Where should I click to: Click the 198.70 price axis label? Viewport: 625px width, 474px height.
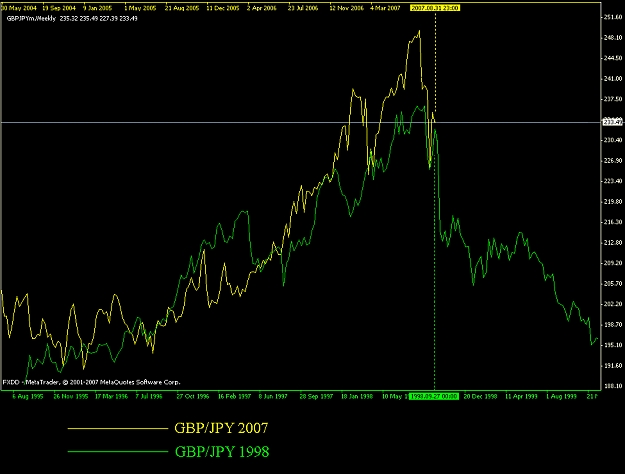[613, 325]
